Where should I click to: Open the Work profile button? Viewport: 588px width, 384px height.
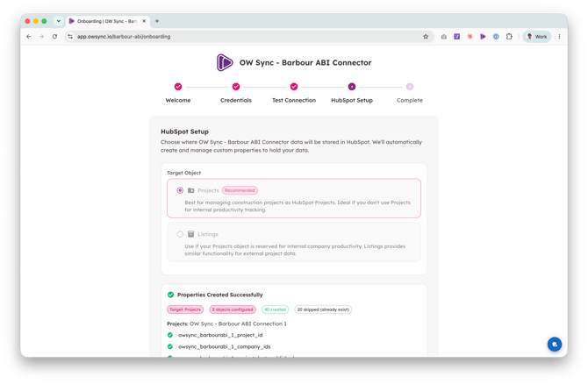[537, 37]
